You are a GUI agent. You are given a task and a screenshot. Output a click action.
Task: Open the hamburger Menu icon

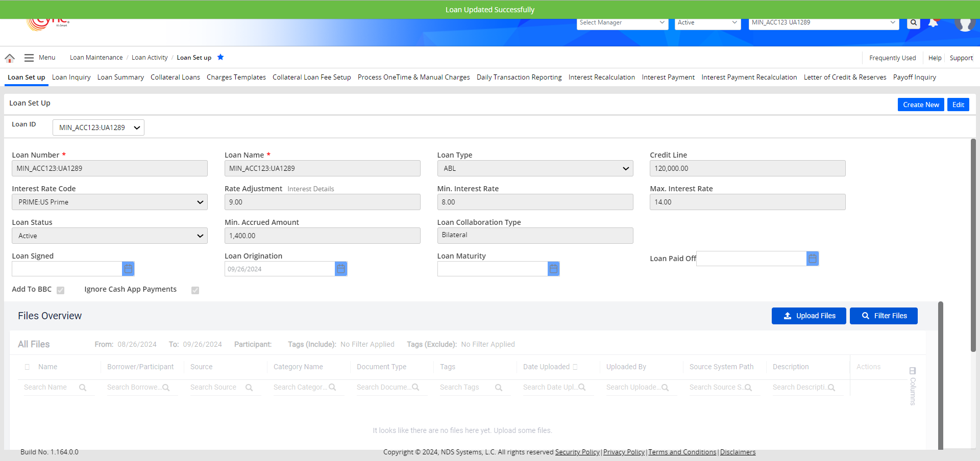click(29, 58)
